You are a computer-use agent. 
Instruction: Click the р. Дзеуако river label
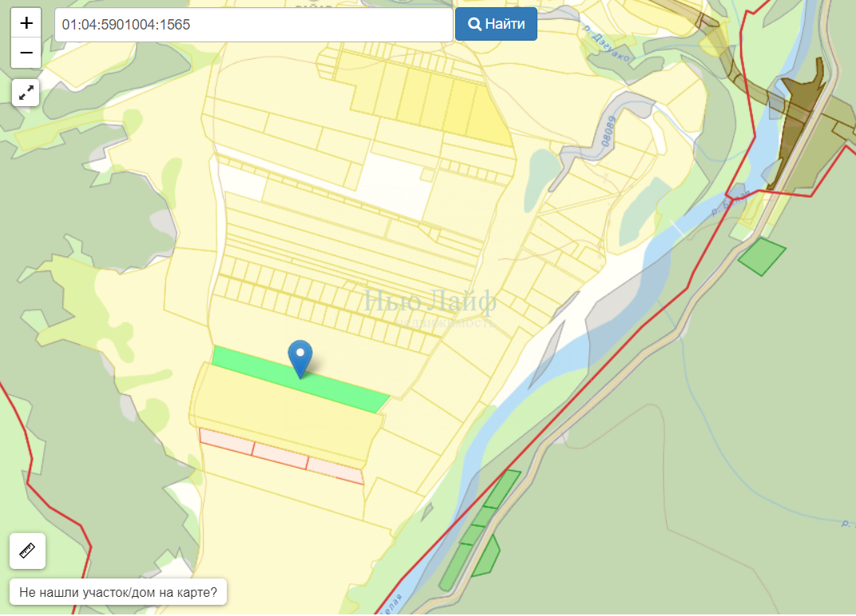tap(606, 44)
